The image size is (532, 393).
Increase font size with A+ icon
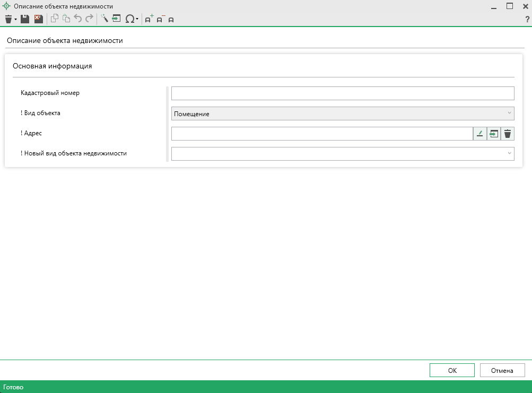pos(149,19)
